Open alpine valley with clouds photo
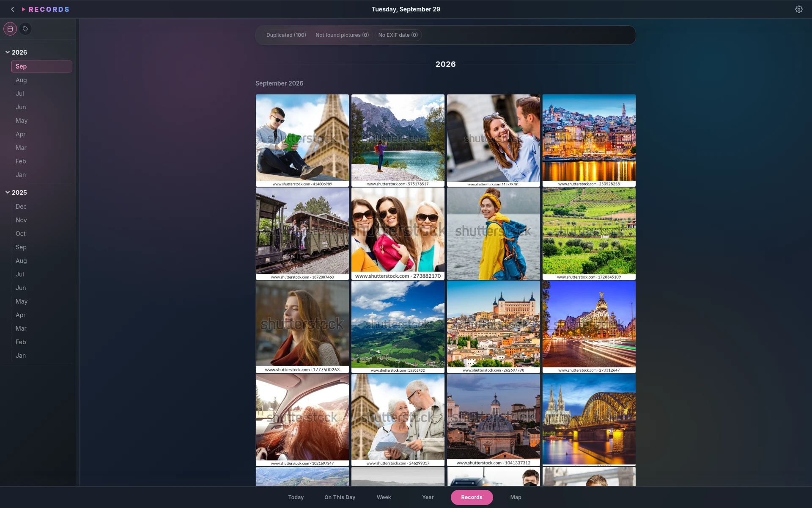Viewport: 812px width, 508px height. pos(398,327)
